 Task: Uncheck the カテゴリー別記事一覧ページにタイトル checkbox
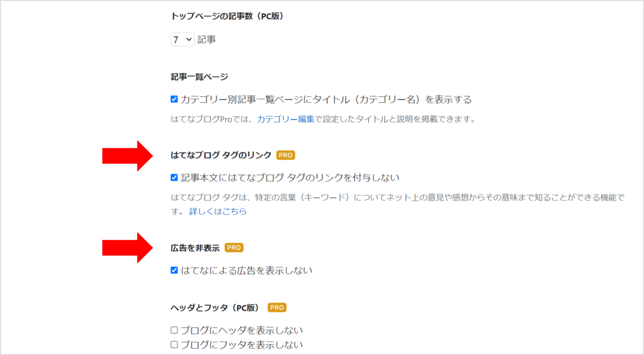(x=174, y=99)
